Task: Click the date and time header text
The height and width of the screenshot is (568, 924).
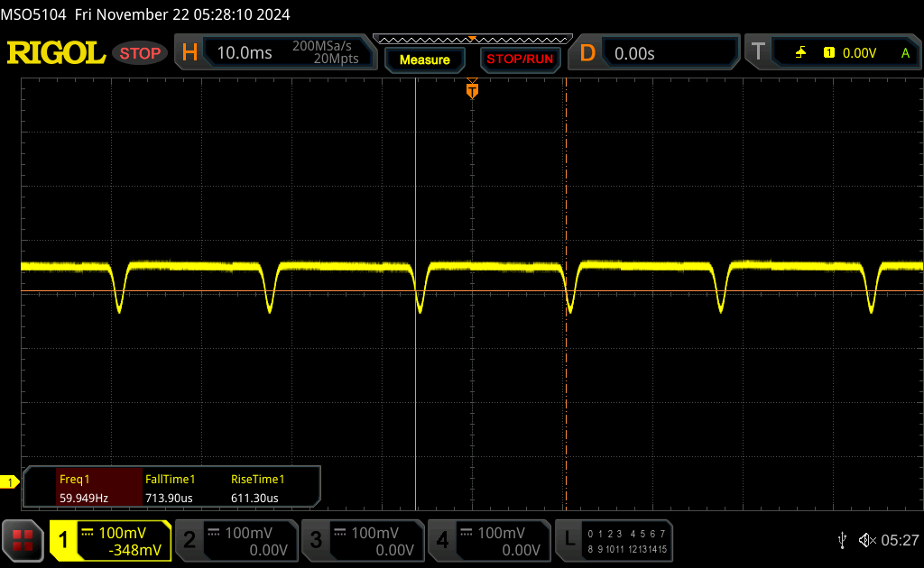Action: click(x=182, y=14)
